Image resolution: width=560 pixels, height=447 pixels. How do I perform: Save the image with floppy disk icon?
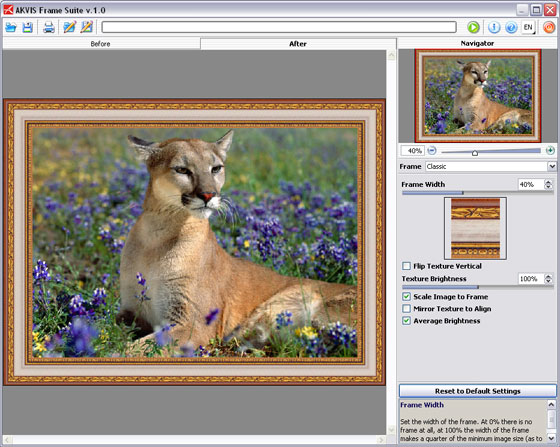coord(28,27)
